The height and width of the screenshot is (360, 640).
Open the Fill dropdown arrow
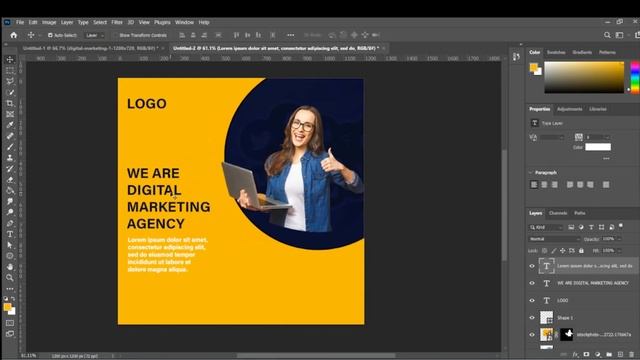pos(619,251)
